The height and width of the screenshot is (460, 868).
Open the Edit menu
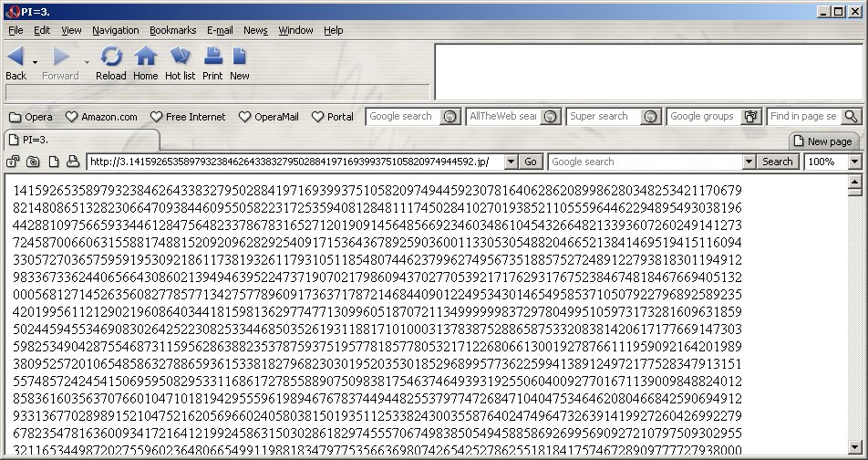tap(42, 30)
